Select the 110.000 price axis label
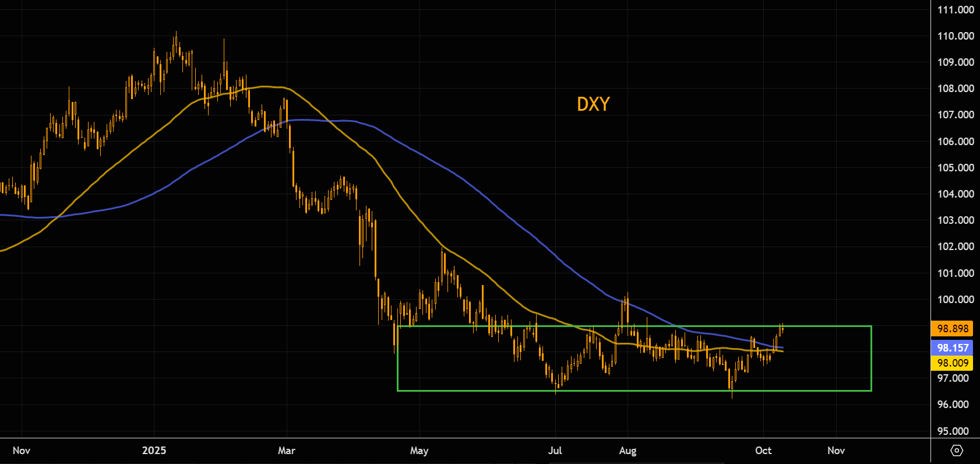Viewport: 980px width, 464px height. coord(956,36)
